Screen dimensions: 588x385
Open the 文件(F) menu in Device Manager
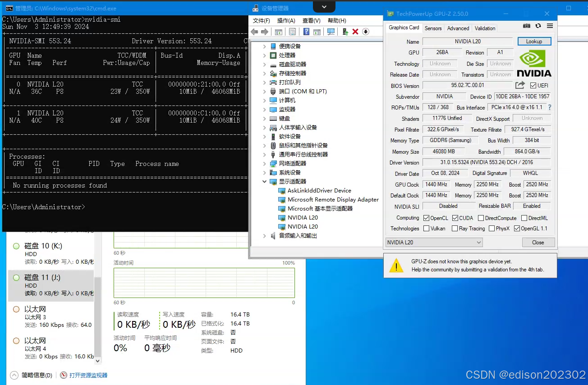click(x=261, y=21)
